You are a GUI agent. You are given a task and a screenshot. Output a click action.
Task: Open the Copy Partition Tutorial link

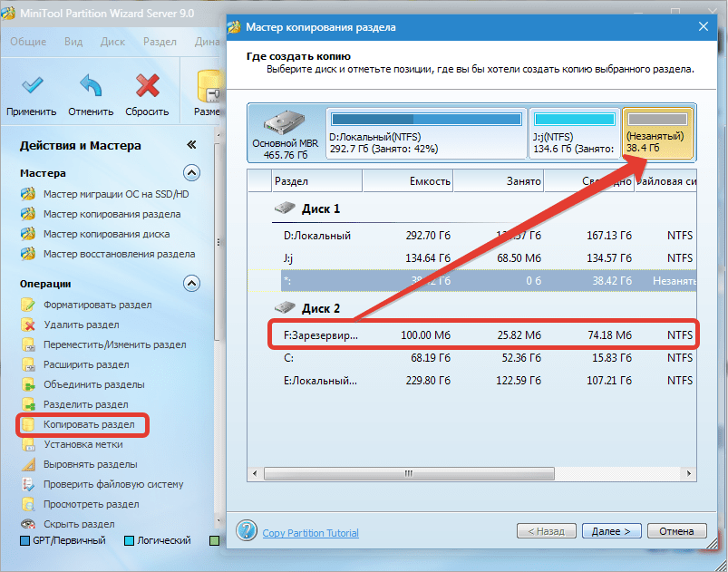(x=311, y=533)
